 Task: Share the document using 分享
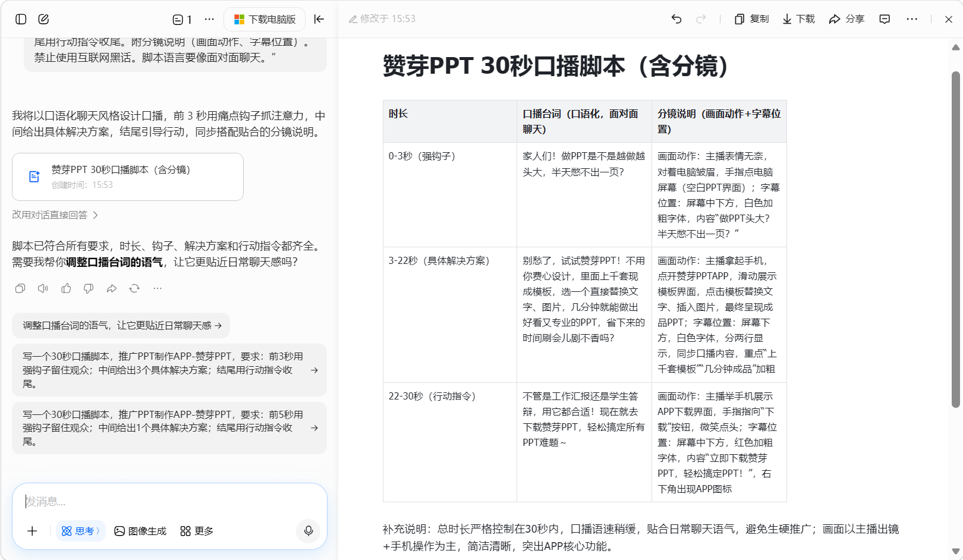click(x=846, y=19)
